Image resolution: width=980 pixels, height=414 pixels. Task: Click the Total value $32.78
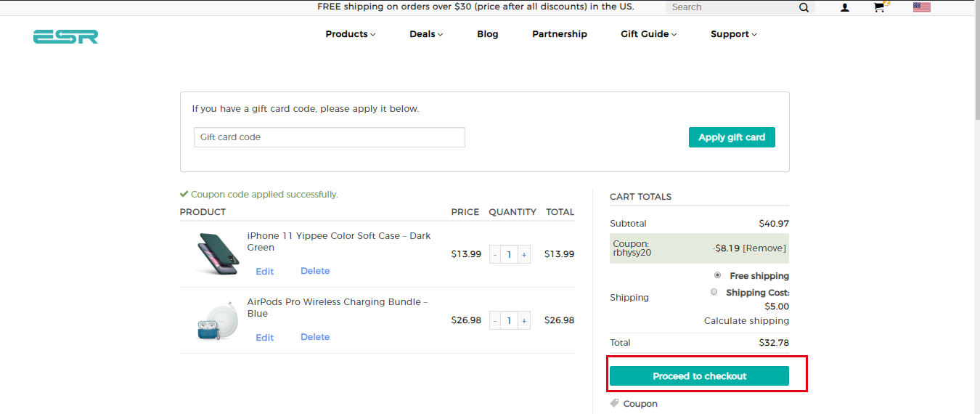point(774,343)
